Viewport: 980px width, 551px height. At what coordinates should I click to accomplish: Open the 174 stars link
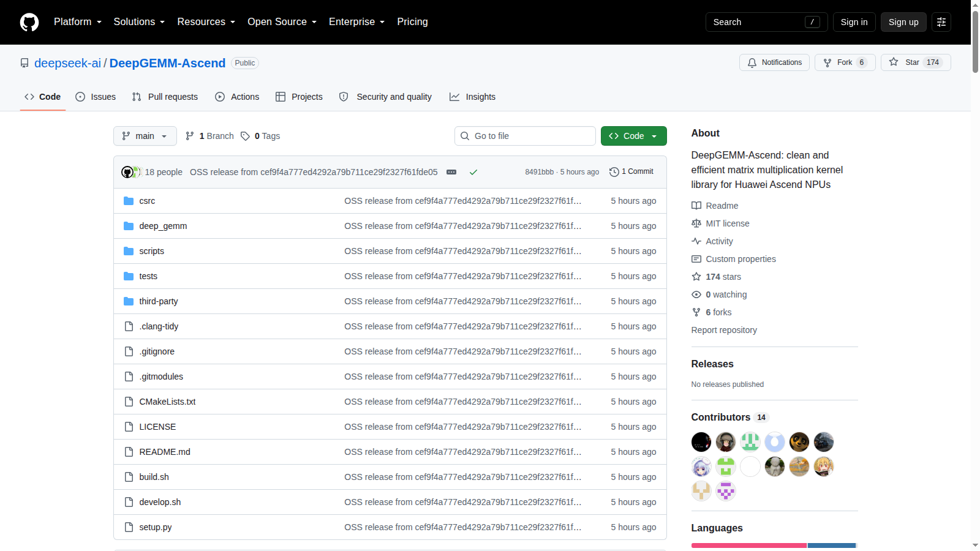pyautogui.click(x=716, y=277)
